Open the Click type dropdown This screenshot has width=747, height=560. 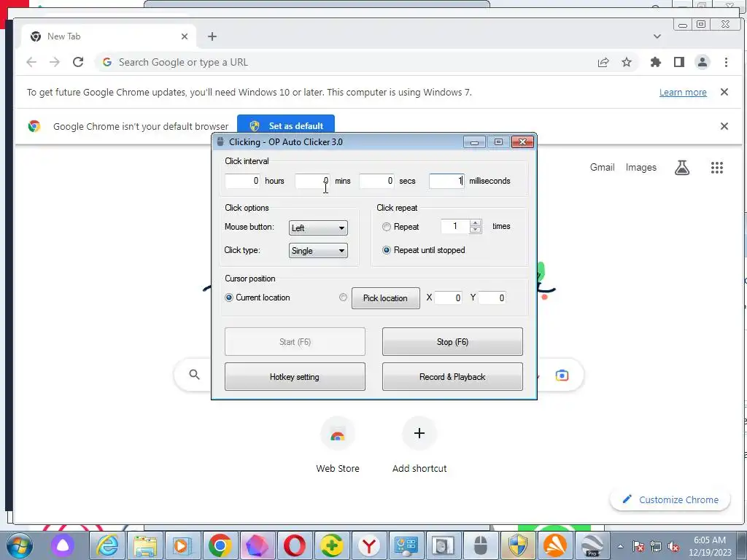pyautogui.click(x=318, y=251)
